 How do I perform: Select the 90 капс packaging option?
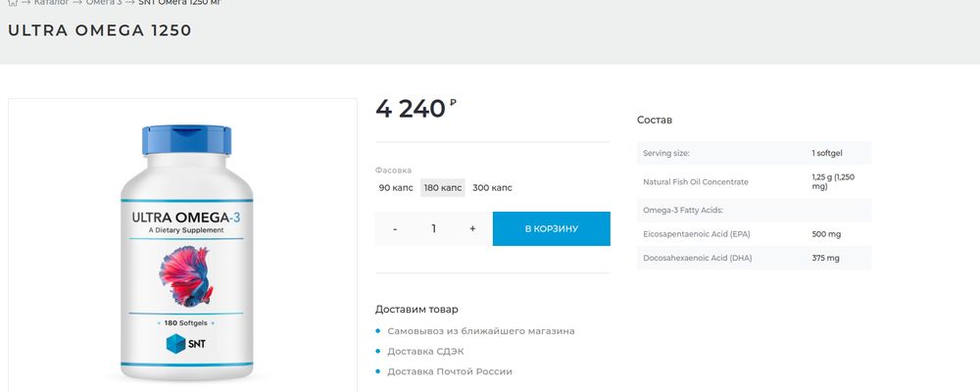pos(396,187)
